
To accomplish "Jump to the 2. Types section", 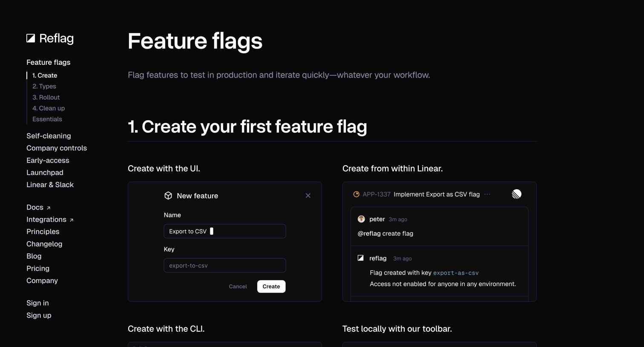I will pyautogui.click(x=44, y=86).
